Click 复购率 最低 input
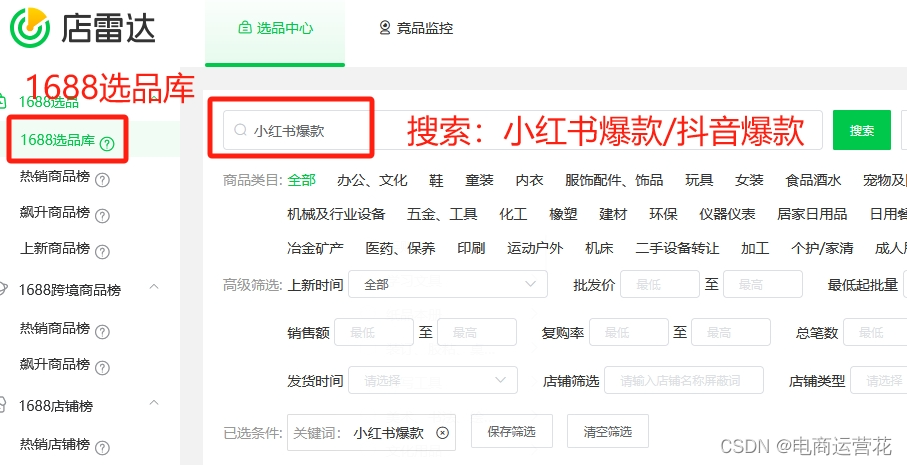The height and width of the screenshot is (465, 907). pyautogui.click(x=629, y=332)
